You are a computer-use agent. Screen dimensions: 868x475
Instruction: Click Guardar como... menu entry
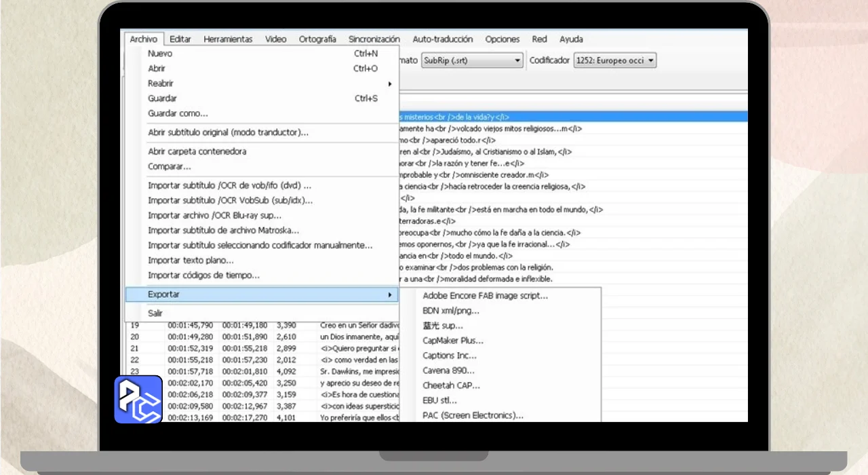(178, 113)
